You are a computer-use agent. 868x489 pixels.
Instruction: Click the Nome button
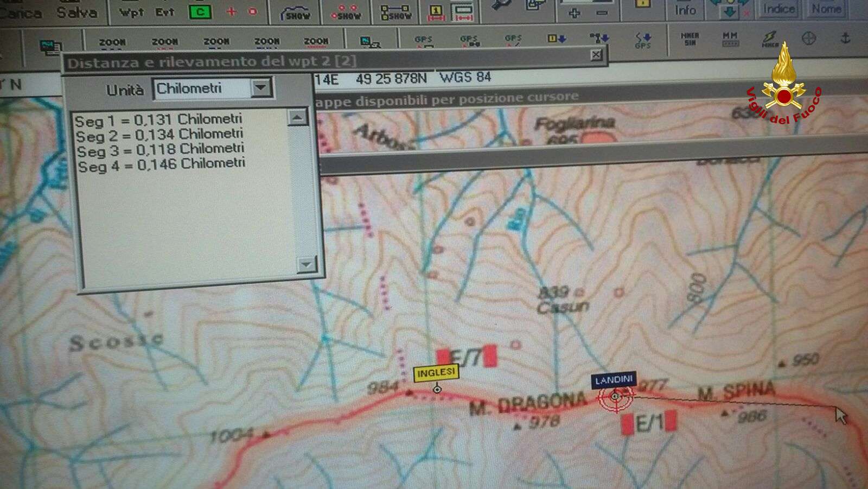826,9
